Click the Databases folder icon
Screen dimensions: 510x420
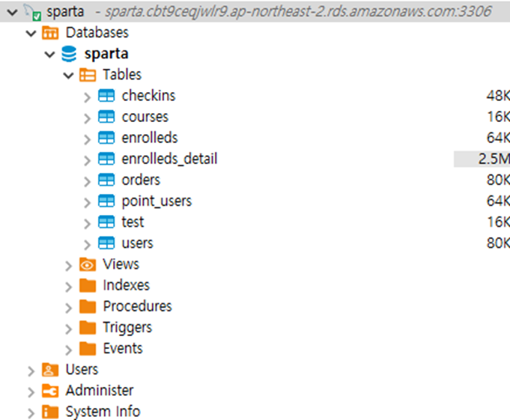(50, 33)
